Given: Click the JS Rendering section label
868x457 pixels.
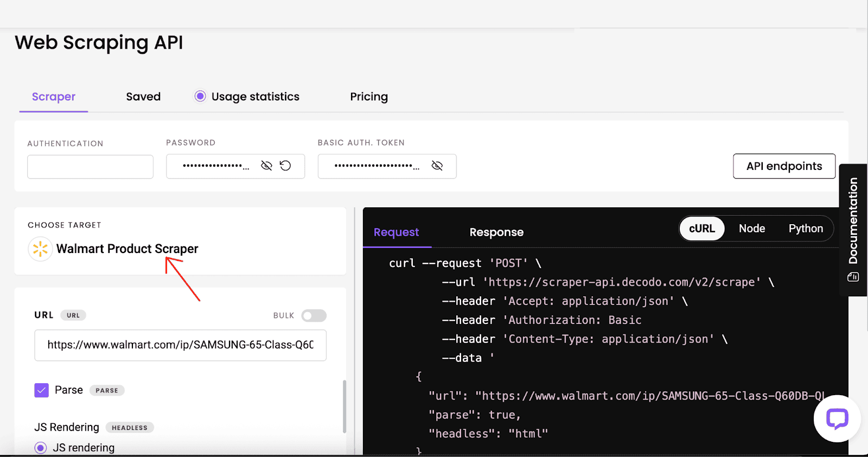Looking at the screenshot, I should (67, 427).
